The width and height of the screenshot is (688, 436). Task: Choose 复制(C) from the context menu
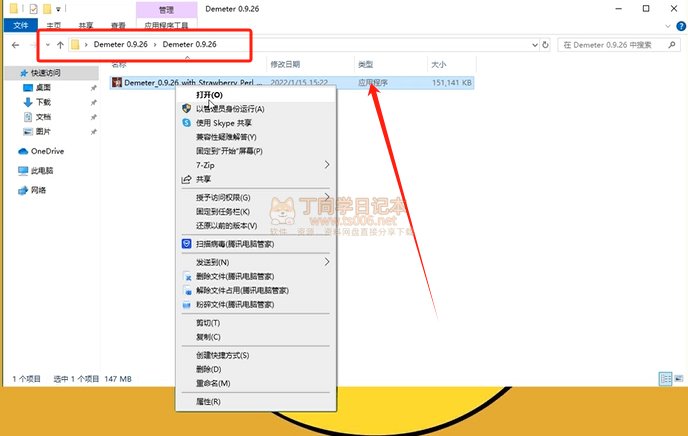pyautogui.click(x=256, y=337)
